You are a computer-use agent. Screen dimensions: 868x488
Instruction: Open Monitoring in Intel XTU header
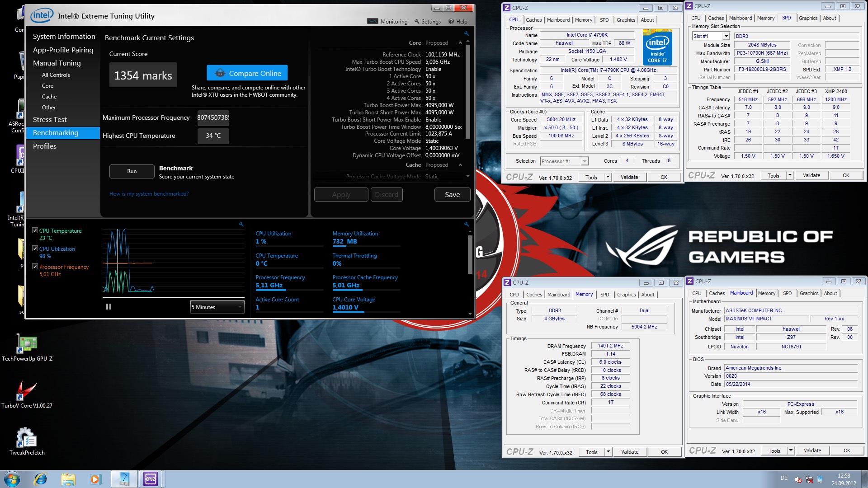[387, 21]
